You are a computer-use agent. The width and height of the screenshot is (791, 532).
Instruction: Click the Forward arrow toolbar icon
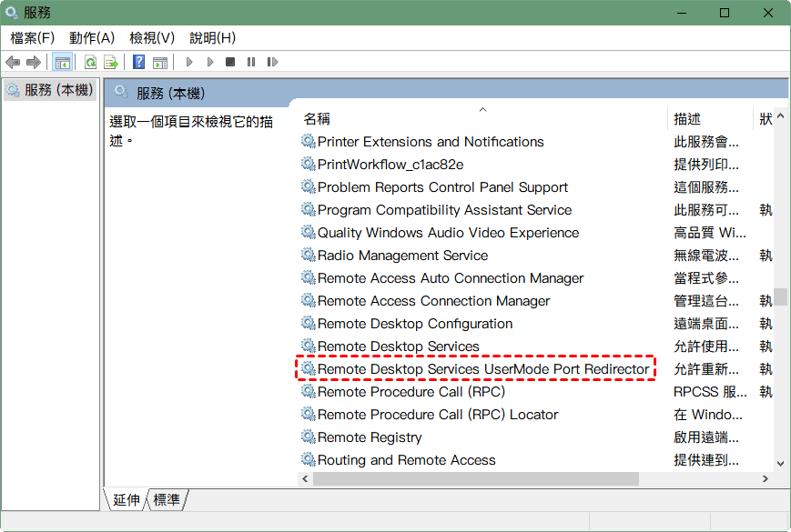pos(34,63)
